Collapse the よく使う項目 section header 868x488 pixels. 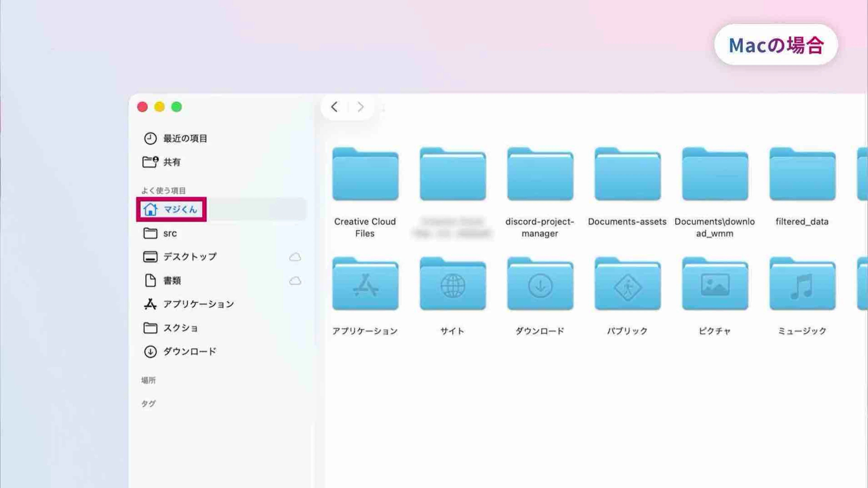pyautogui.click(x=163, y=191)
